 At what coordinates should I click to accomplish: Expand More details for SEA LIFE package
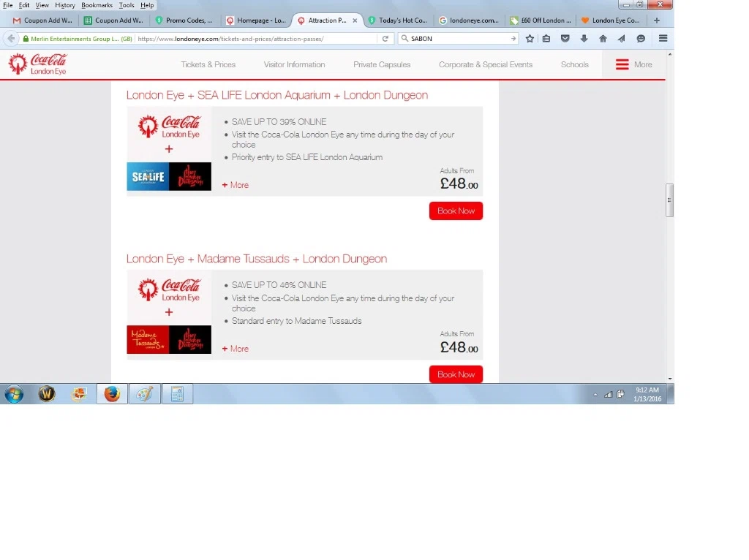click(235, 185)
